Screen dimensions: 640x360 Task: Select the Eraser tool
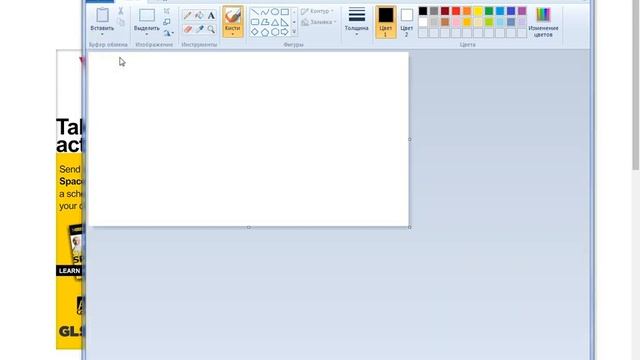click(x=188, y=29)
